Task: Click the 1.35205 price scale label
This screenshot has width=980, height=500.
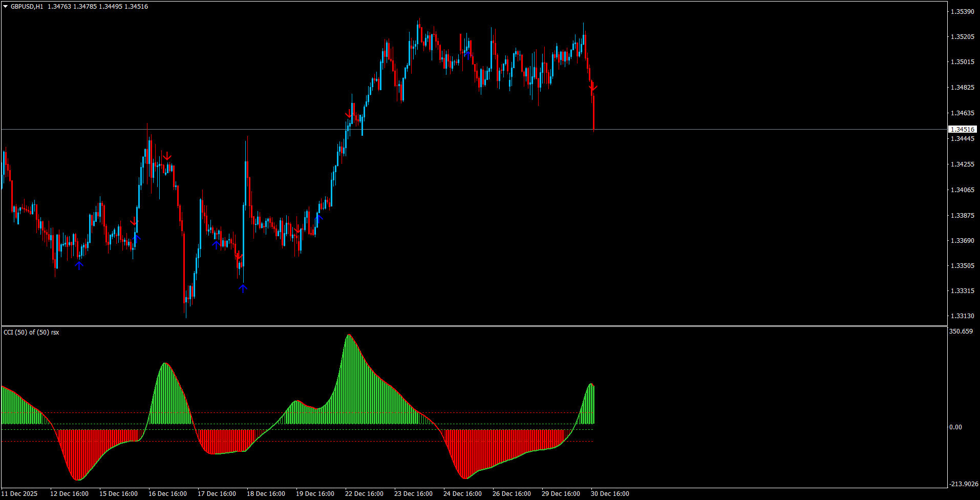Action: click(963, 37)
